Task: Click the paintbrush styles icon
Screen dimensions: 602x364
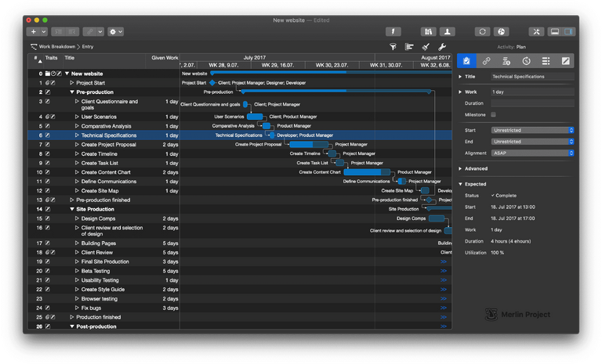Action: pos(426,47)
